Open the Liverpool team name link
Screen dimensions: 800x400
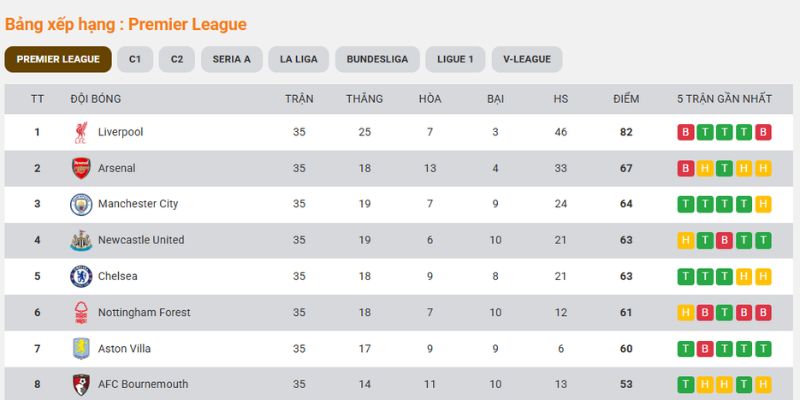click(x=120, y=132)
